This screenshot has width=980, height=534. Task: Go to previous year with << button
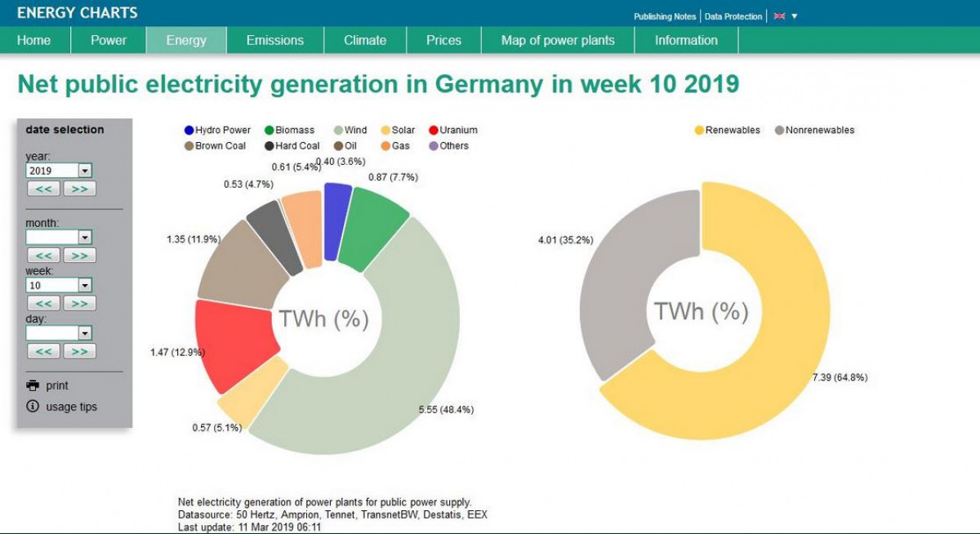[x=43, y=189]
